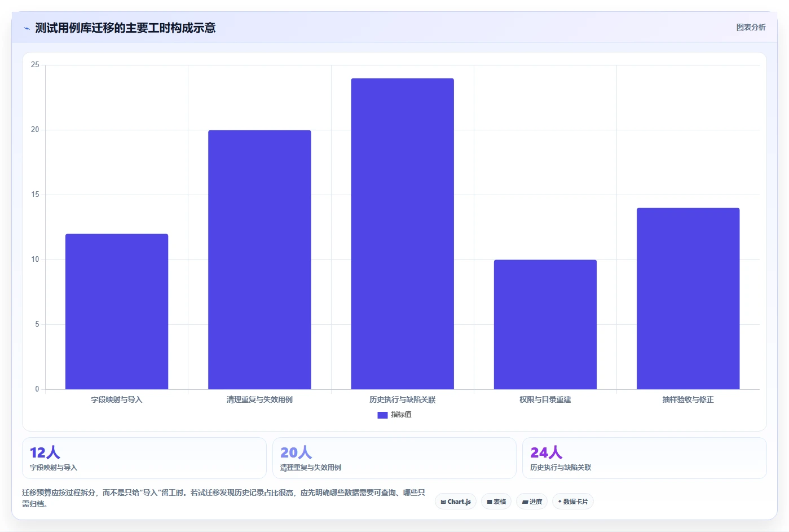Click the 清理重复与失效用例 bar in the chart
Screen dimensions: 789x532
[259, 260]
